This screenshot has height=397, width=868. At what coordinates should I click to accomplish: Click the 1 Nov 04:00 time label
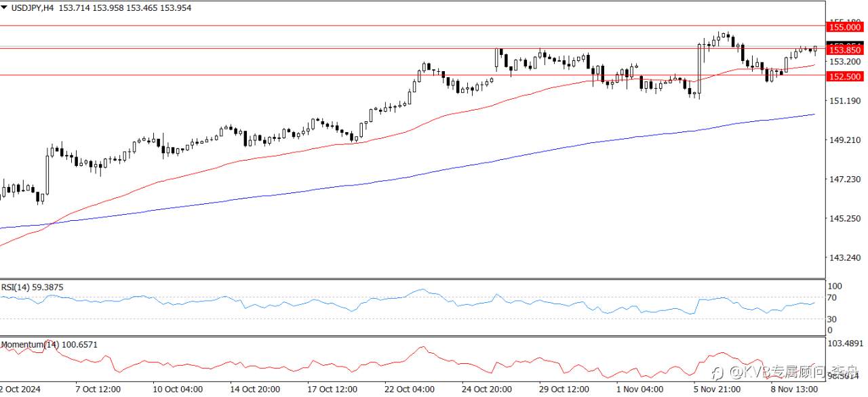point(640,390)
